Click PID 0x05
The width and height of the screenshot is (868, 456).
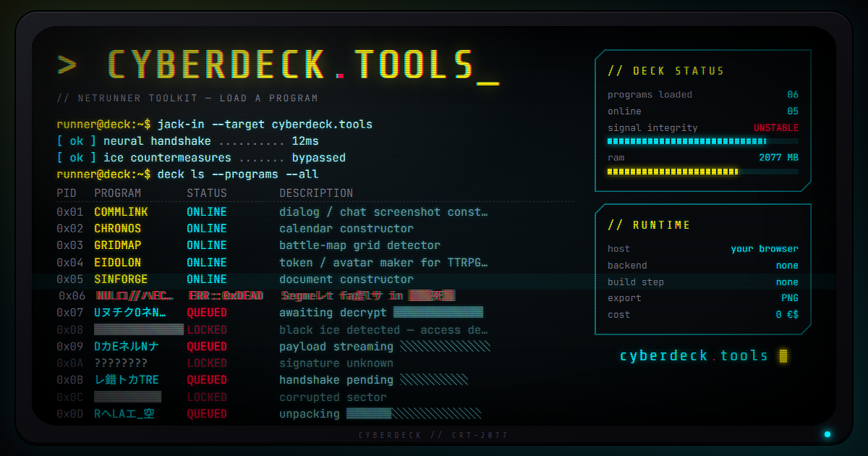[x=69, y=279]
